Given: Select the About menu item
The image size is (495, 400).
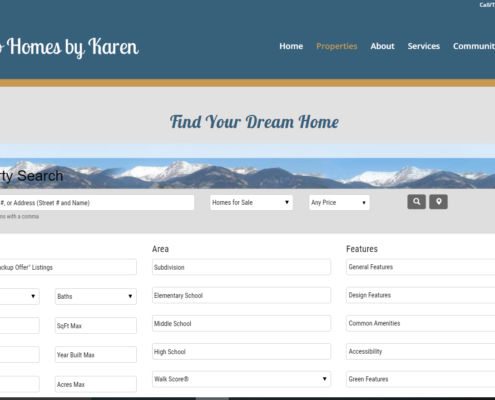Looking at the screenshot, I should coord(382,46).
